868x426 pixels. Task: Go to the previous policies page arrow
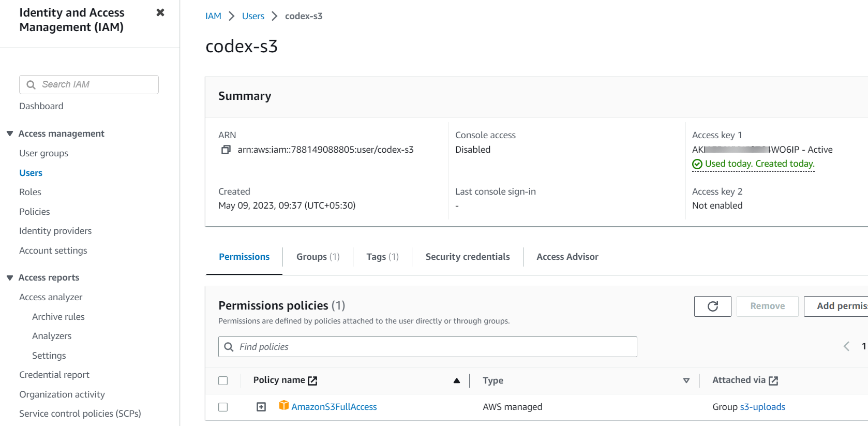(x=846, y=346)
